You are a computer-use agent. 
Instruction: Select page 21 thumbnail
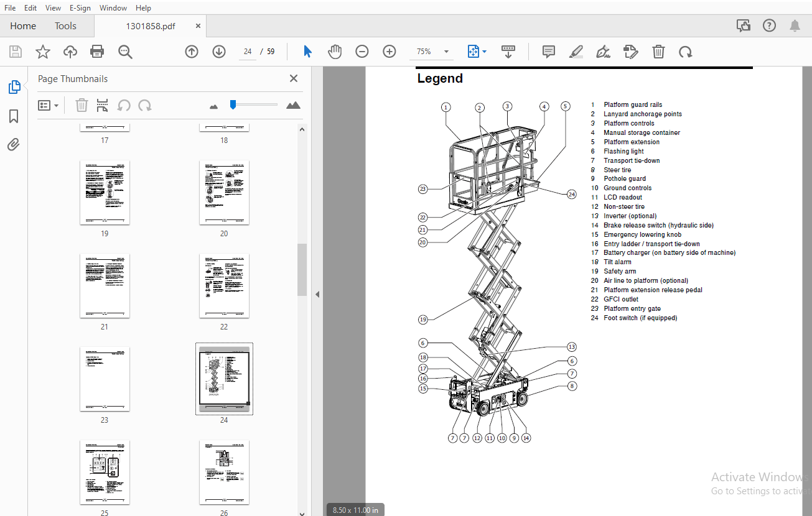pyautogui.click(x=105, y=286)
